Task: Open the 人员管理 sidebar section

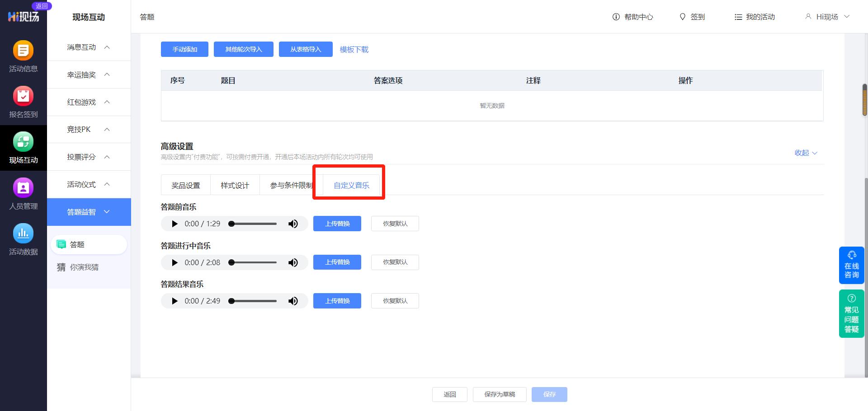Action: (23, 194)
